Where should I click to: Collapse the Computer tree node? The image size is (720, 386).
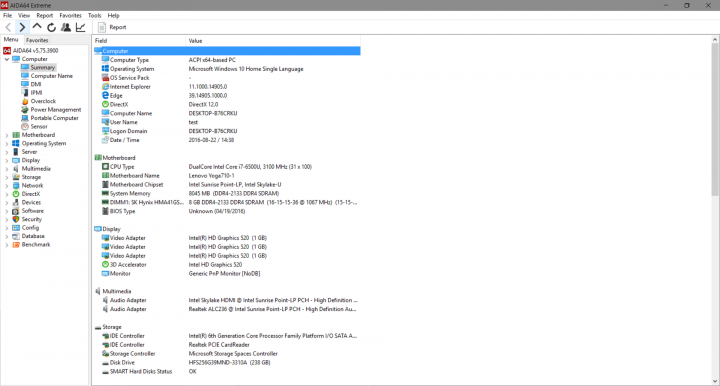(7, 59)
